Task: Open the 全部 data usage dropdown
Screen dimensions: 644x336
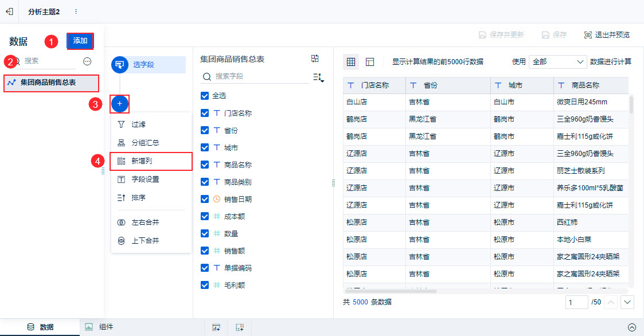Action: 558,61
